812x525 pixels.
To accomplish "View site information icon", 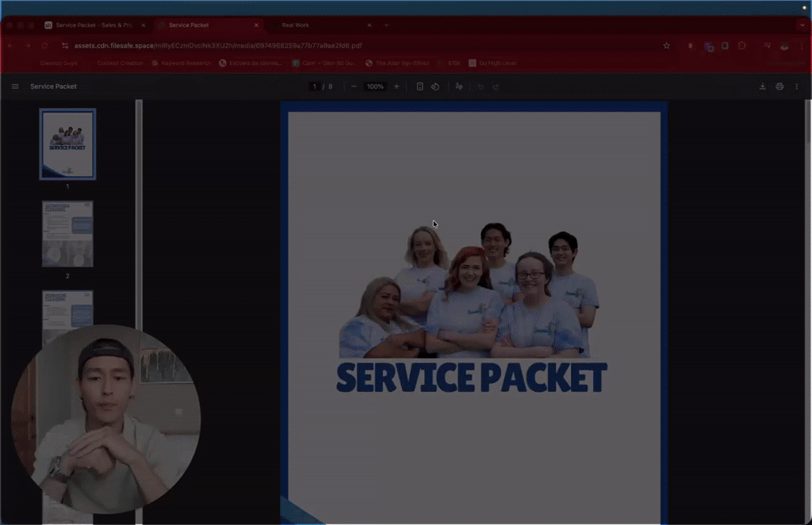I will click(x=65, y=45).
